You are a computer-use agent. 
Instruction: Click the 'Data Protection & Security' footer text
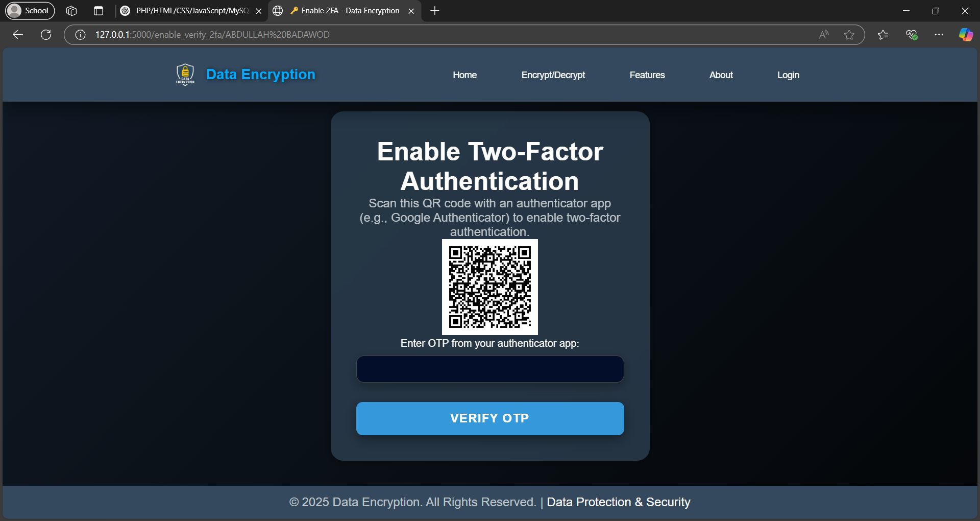click(619, 502)
